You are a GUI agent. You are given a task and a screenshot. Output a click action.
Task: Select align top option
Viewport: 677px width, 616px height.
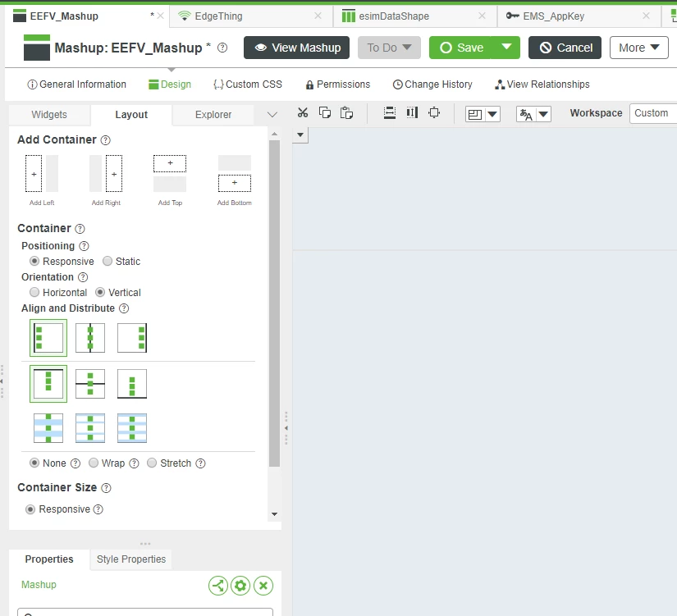pyautogui.click(x=48, y=384)
